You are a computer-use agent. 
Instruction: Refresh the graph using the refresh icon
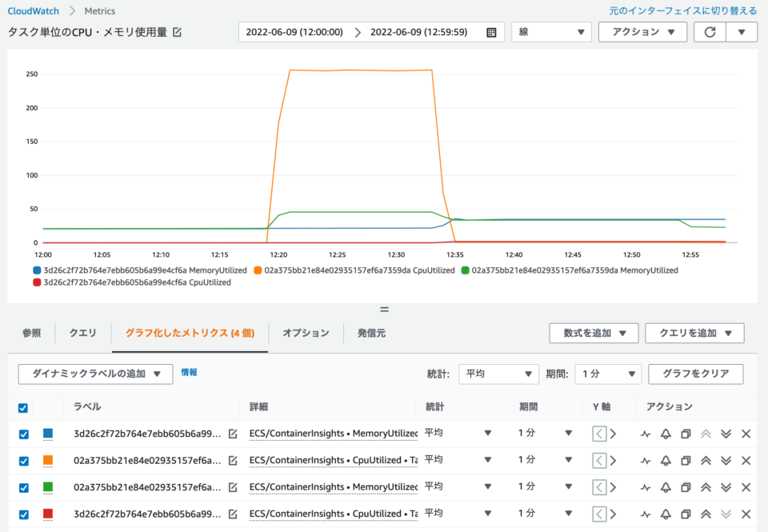710,32
